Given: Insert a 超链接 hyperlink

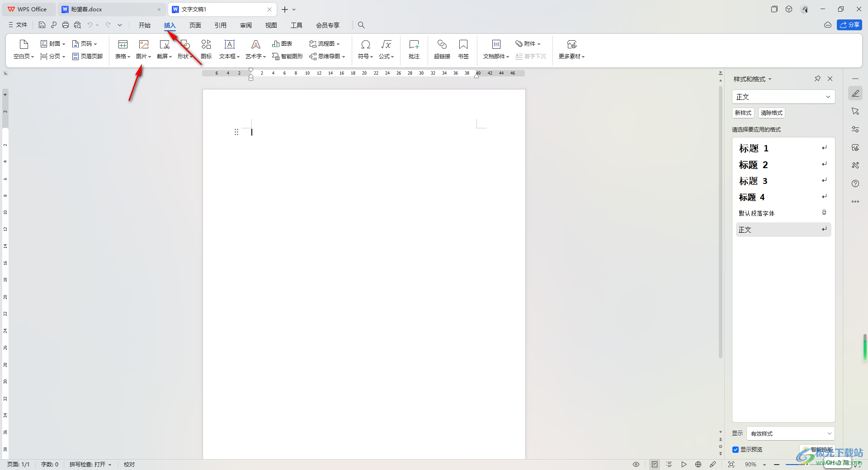Looking at the screenshot, I should (442, 49).
